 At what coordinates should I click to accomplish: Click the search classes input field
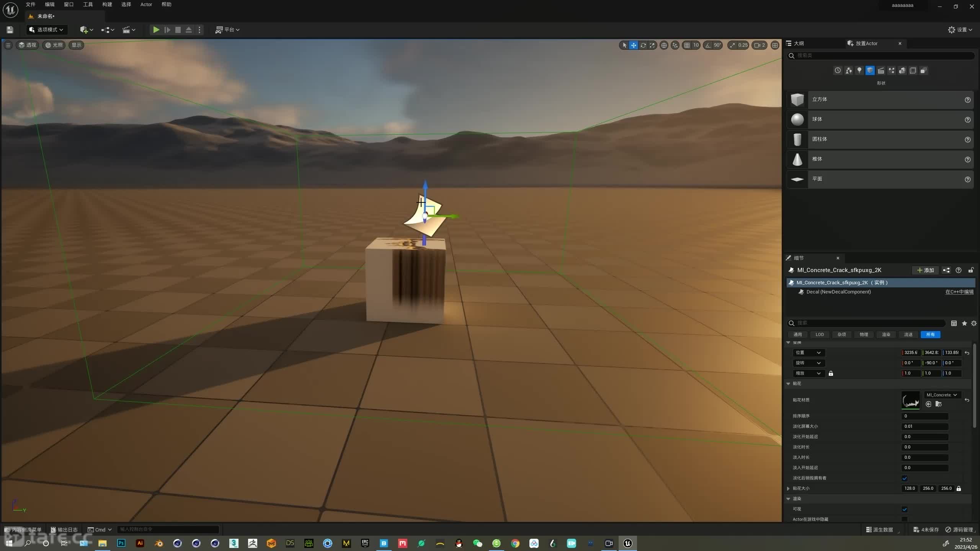881,55
